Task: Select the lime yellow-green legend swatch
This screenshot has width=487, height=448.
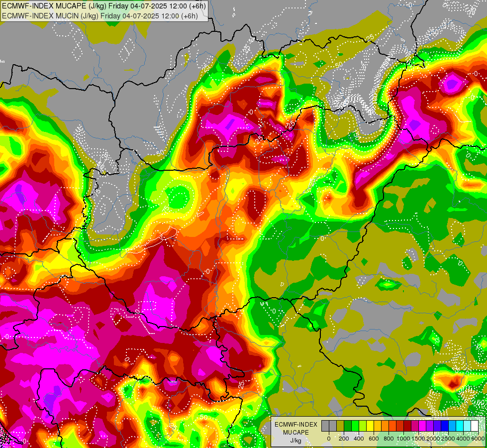Action: coord(363,426)
